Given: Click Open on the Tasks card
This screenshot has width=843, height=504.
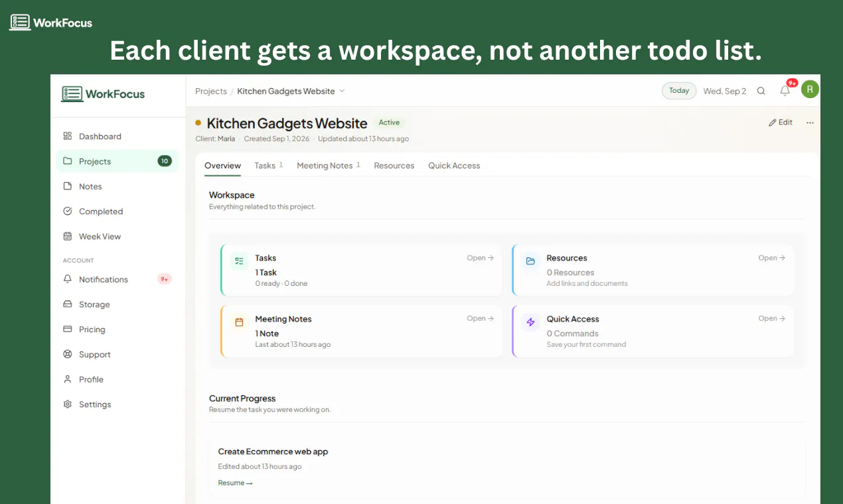Looking at the screenshot, I should tap(480, 258).
